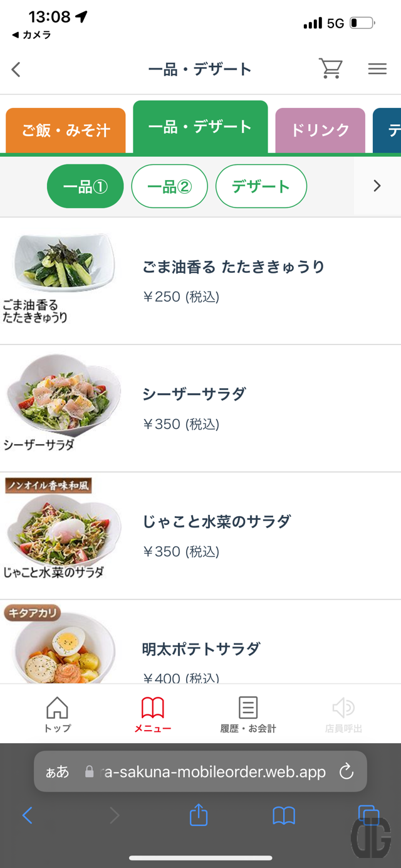
Task: Go back using header arrow
Action: (16, 69)
